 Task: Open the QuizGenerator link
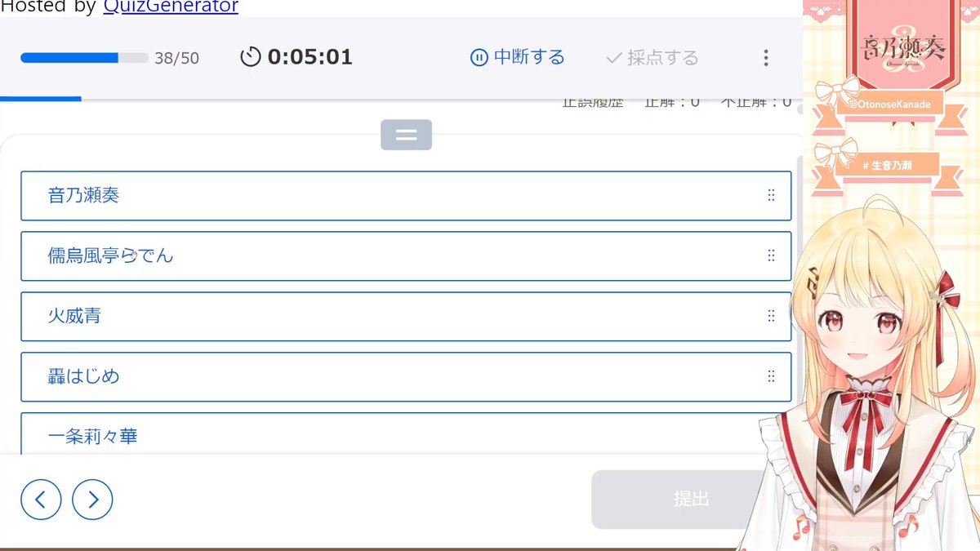[x=171, y=7]
